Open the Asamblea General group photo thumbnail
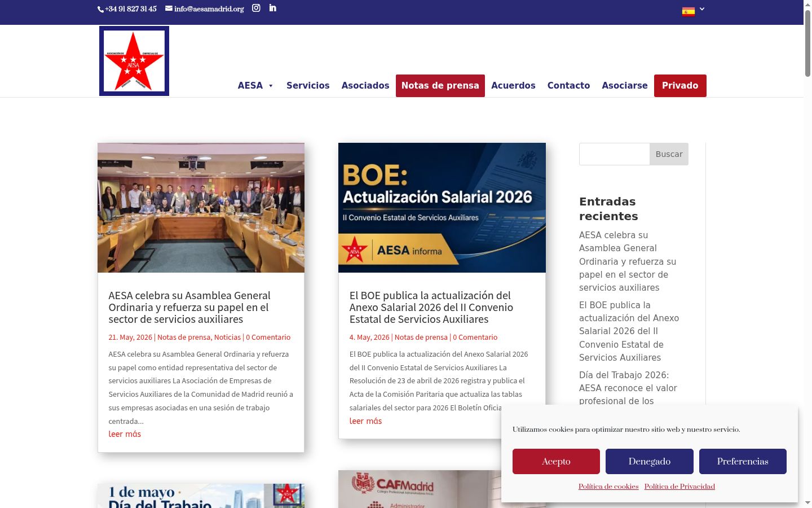The height and width of the screenshot is (508, 812). pyautogui.click(x=201, y=208)
